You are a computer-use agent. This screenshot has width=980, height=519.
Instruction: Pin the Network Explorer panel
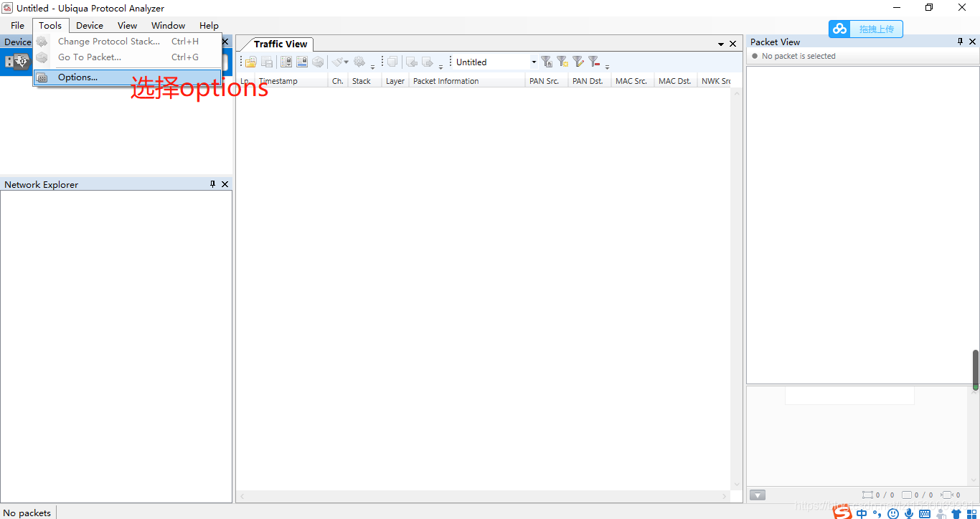click(212, 184)
